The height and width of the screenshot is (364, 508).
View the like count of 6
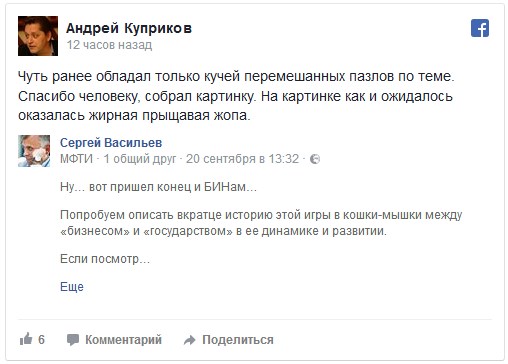pyautogui.click(x=41, y=340)
